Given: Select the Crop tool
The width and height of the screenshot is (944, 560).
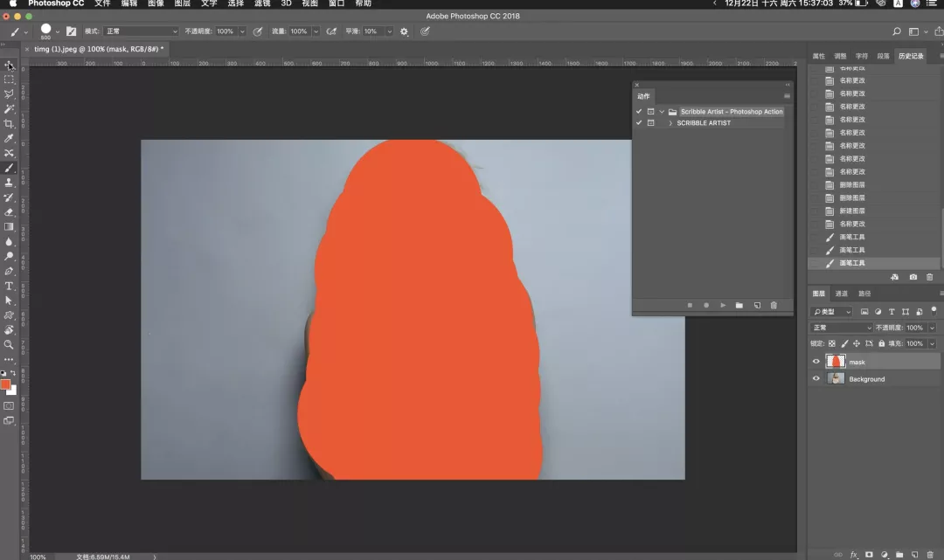Looking at the screenshot, I should click(9, 124).
